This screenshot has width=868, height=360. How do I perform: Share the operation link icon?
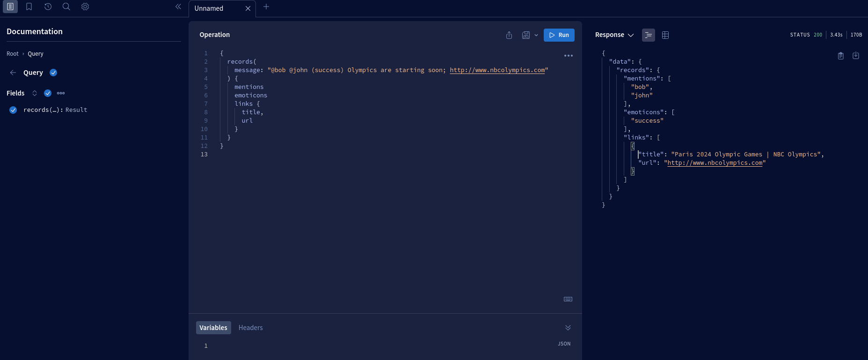(x=509, y=35)
